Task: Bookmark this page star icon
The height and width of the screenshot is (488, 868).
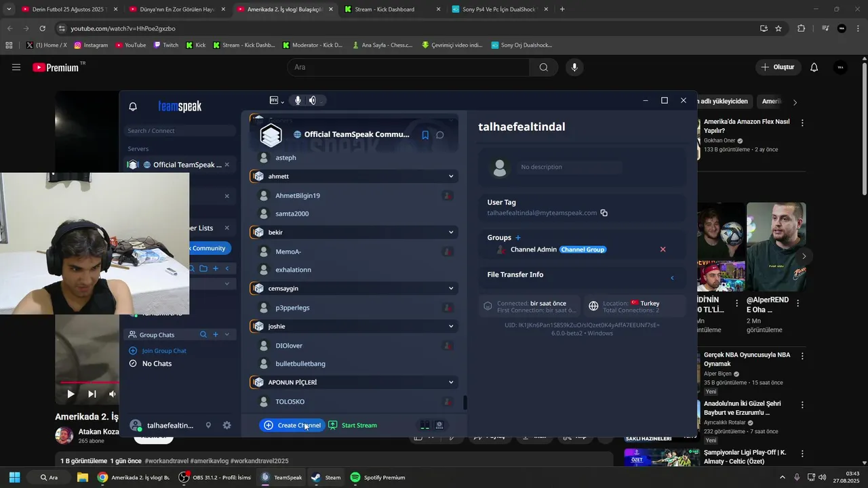Action: click(x=778, y=28)
